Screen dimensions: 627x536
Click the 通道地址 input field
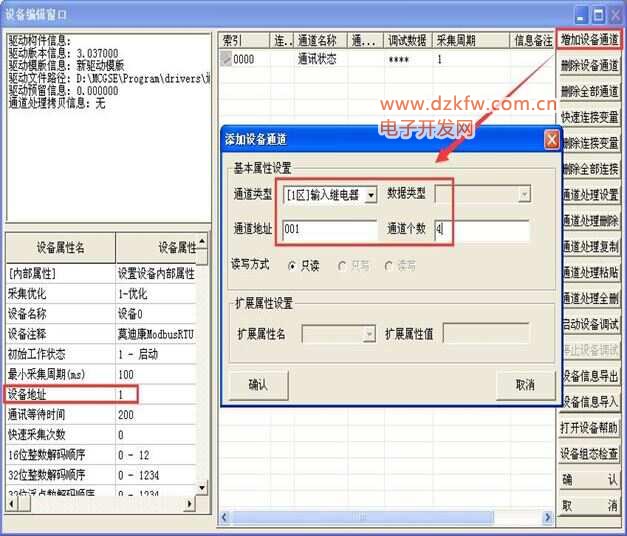point(327,230)
